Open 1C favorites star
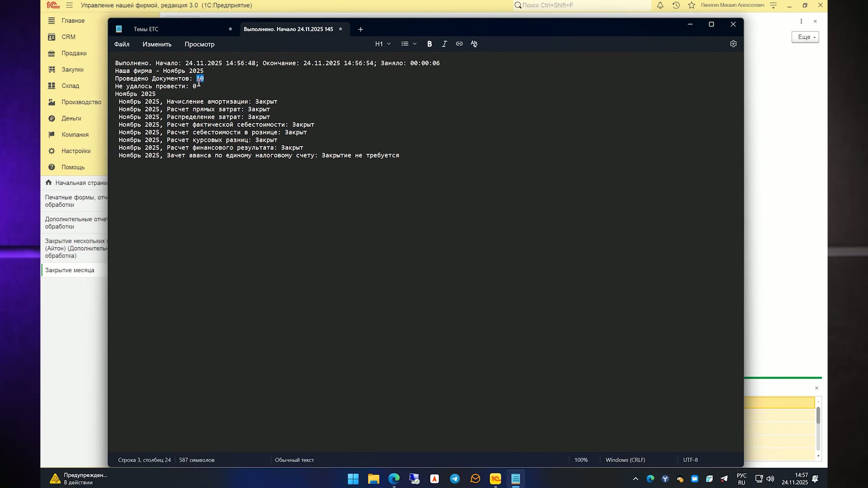Viewport: 868px width, 488px height. click(x=691, y=5)
